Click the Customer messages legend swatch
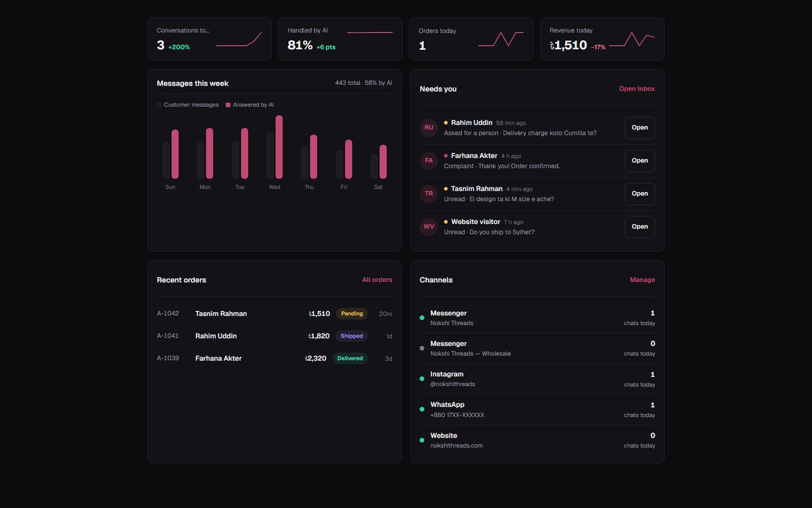This screenshot has height=508, width=812. pyautogui.click(x=159, y=105)
